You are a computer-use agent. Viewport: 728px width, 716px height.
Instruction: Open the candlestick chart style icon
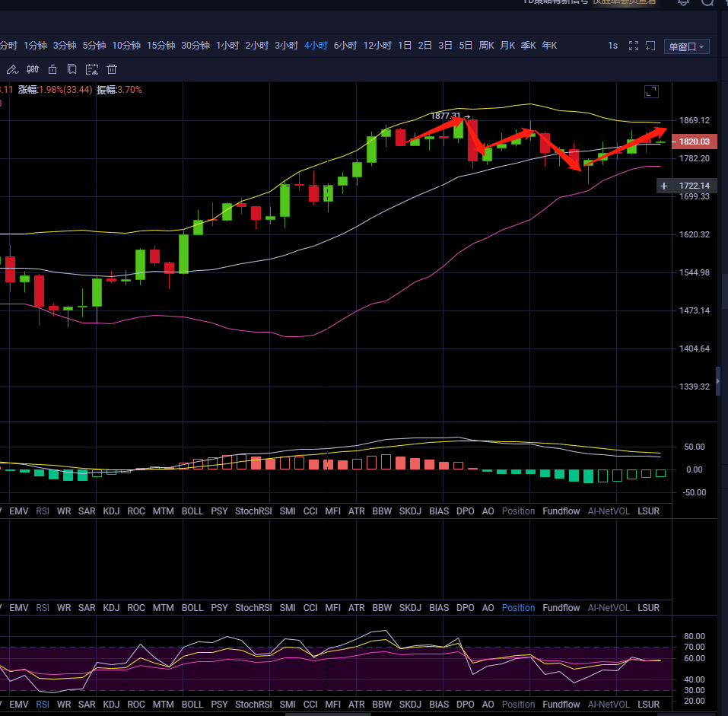[x=32, y=69]
